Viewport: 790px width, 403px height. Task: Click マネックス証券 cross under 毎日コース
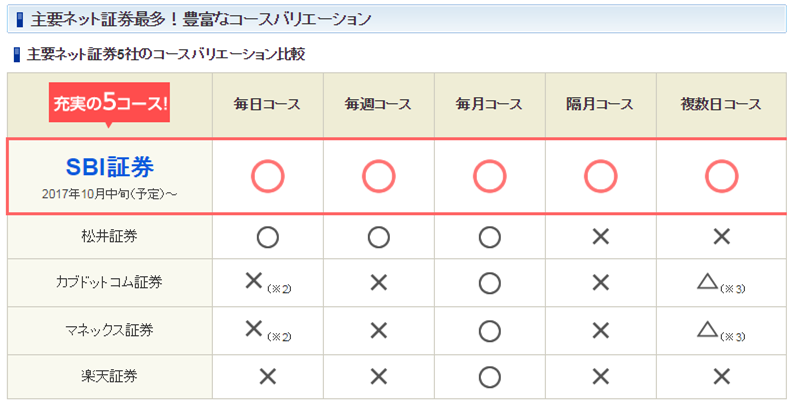click(253, 328)
